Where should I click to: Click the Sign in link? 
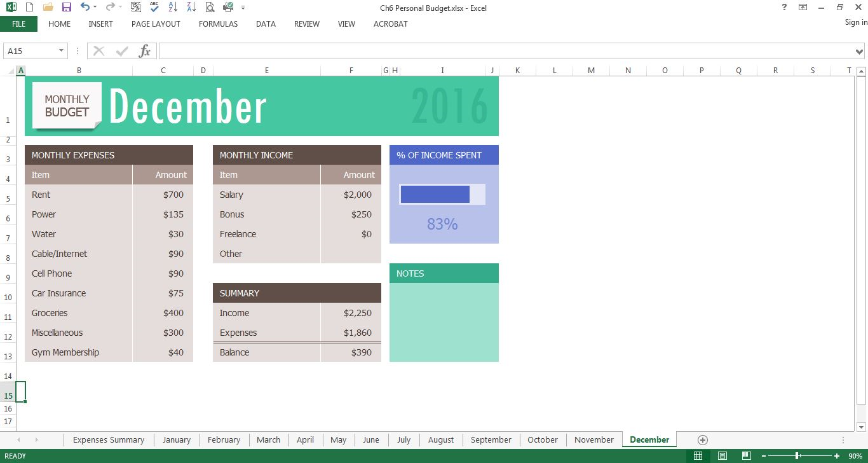856,22
